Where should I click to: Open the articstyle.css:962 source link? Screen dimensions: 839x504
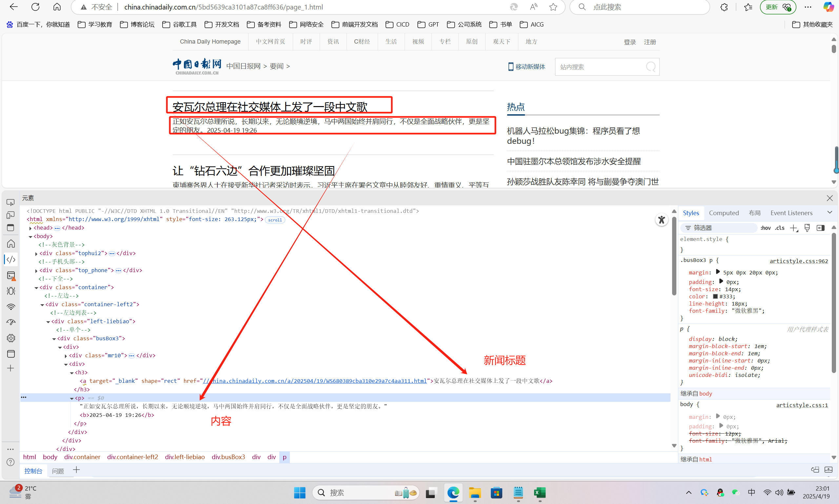click(798, 261)
